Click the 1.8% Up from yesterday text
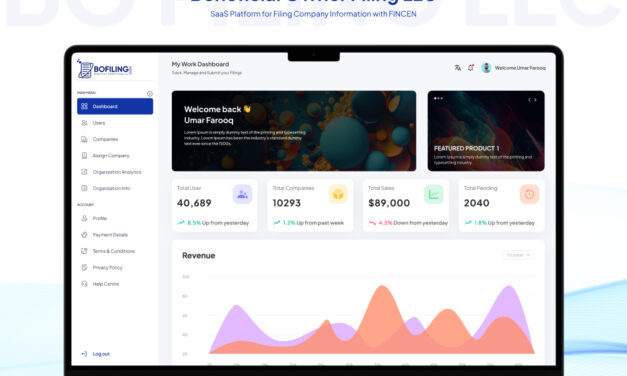Screen dimensions: 627x376 pyautogui.click(x=504, y=223)
